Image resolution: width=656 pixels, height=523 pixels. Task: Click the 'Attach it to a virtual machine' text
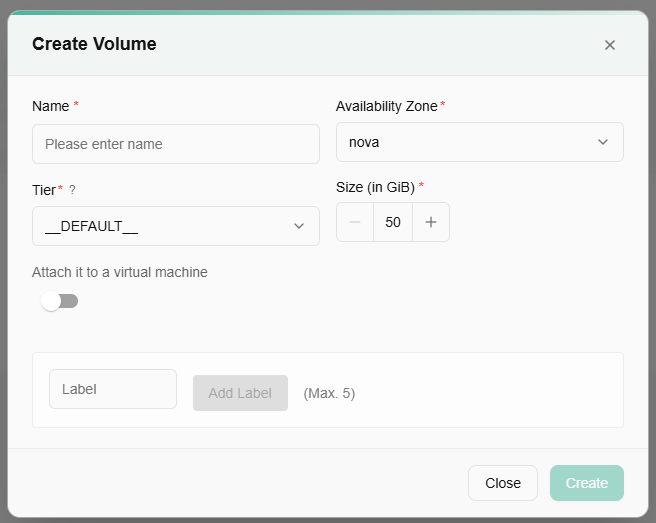point(120,272)
